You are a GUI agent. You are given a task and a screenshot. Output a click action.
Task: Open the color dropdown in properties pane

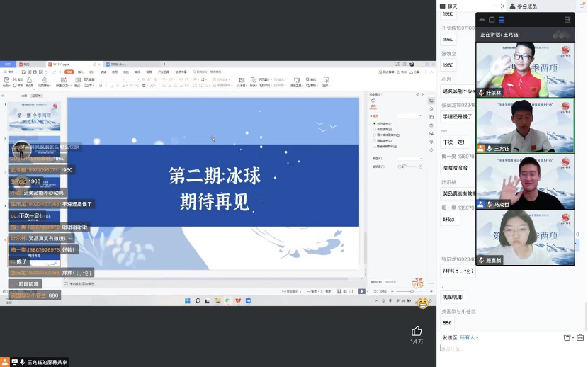409,158
